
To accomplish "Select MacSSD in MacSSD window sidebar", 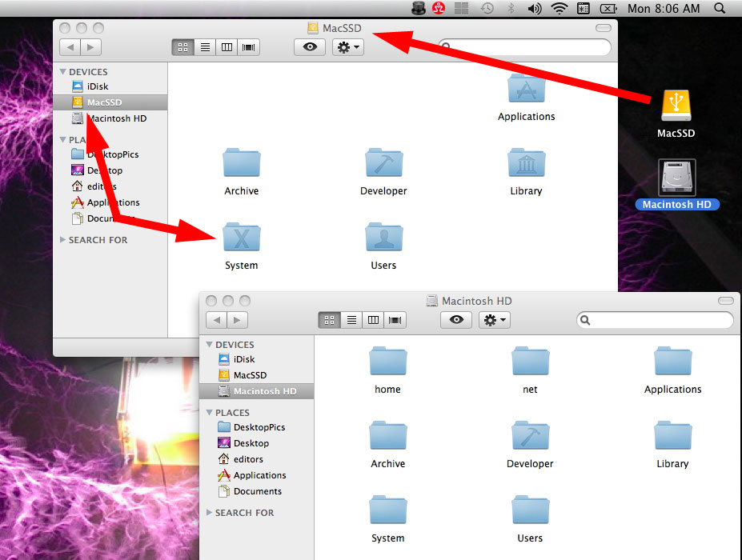I will coord(110,102).
